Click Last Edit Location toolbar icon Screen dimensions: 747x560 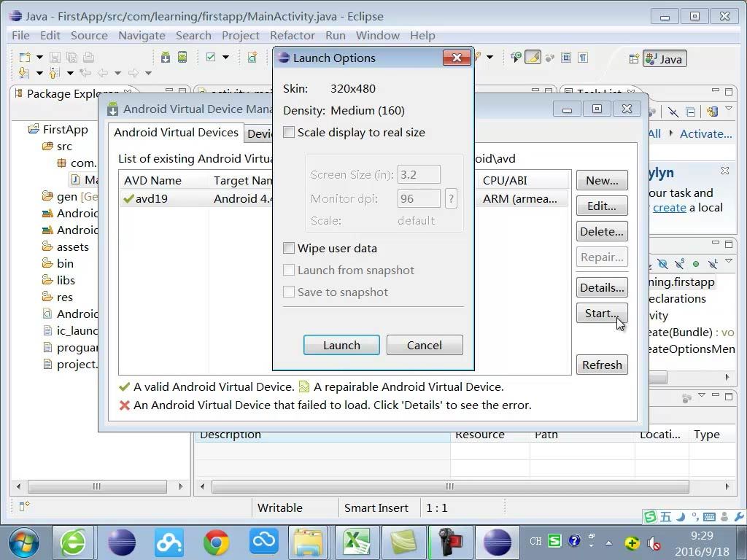pos(86,73)
